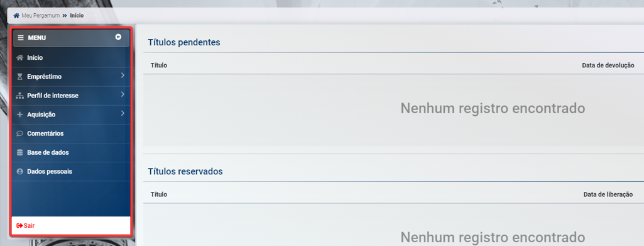This screenshot has width=644, height=246.
Task: Click the Data de devolução column header
Action: click(x=608, y=65)
